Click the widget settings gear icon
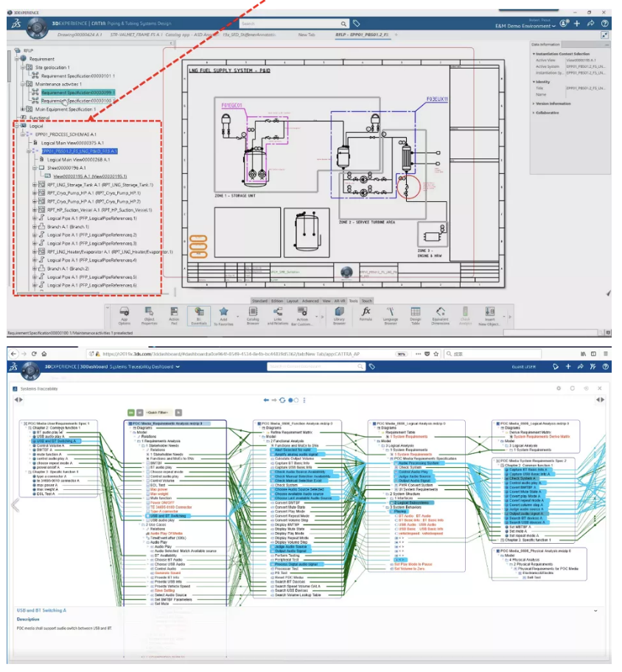 click(559, 388)
